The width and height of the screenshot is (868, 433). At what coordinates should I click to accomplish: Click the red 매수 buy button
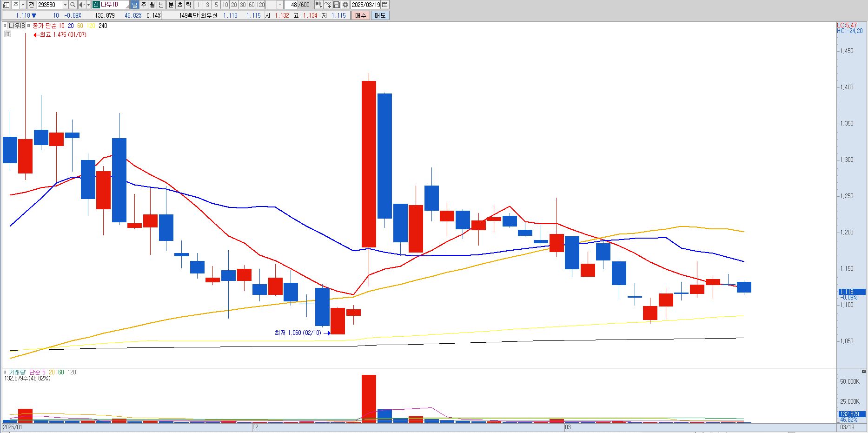point(361,15)
